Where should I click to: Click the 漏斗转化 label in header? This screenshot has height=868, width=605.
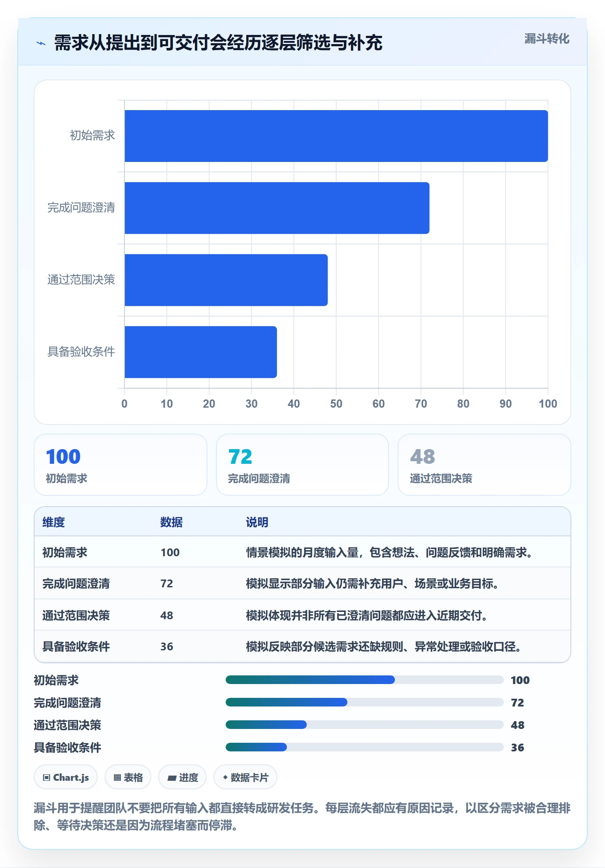547,39
